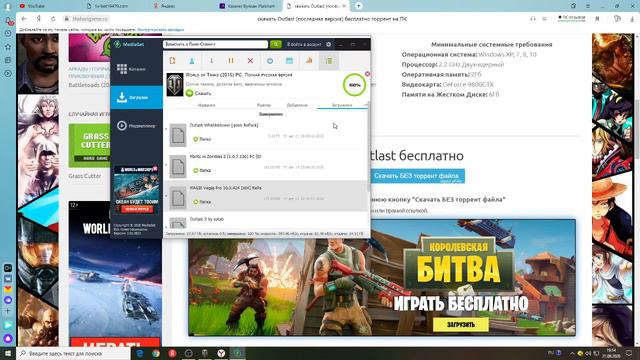This screenshot has width=640, height=360.
Task: Click the blue person icon in MediaGet toolbar
Action: point(191,61)
